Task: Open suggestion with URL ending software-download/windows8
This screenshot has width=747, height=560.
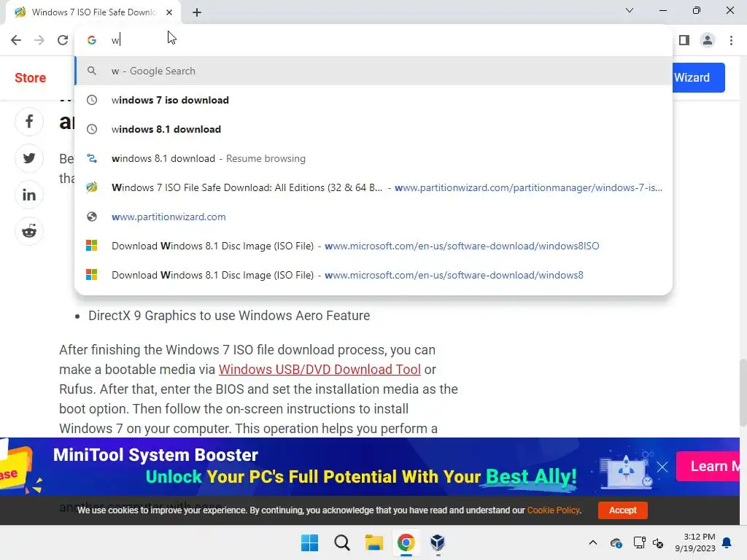Action: 373,275
